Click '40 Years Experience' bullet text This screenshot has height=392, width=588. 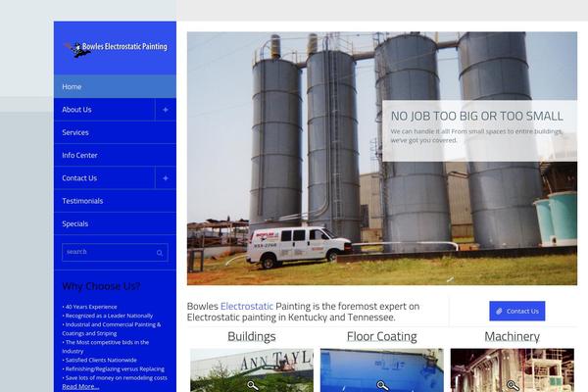click(89, 307)
